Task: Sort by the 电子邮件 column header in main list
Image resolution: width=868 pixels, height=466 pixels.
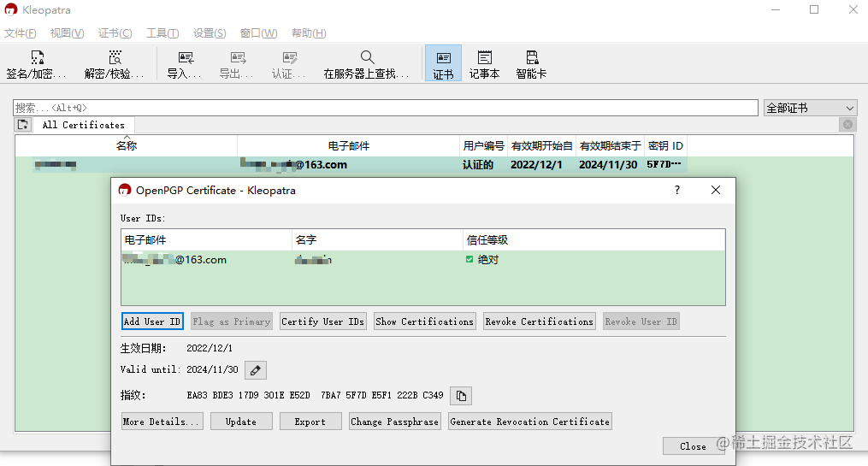Action: click(349, 146)
